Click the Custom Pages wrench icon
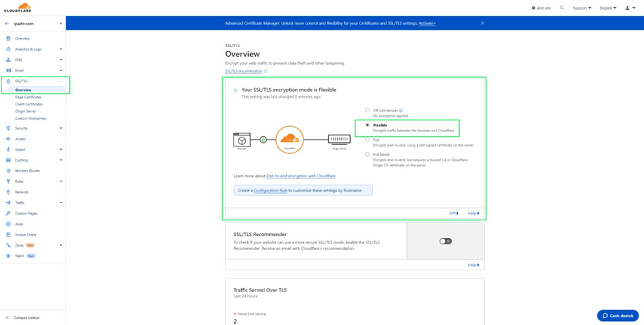 (8, 213)
